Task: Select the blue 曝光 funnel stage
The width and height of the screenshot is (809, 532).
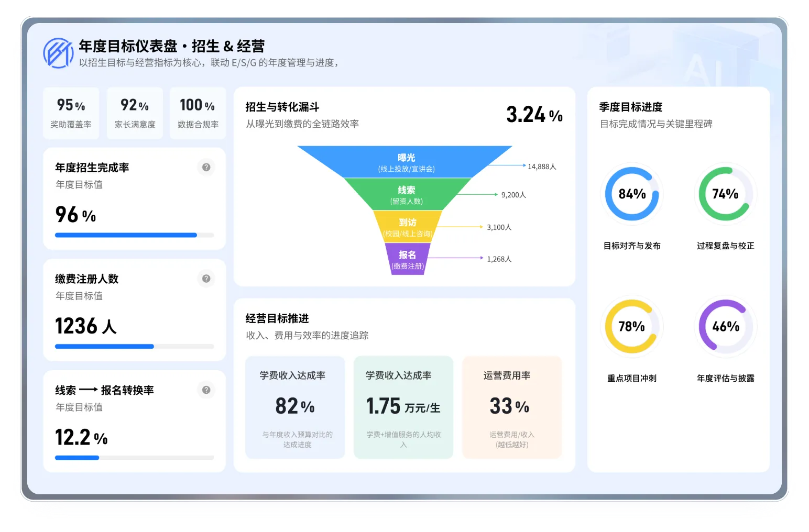Action: click(x=406, y=162)
